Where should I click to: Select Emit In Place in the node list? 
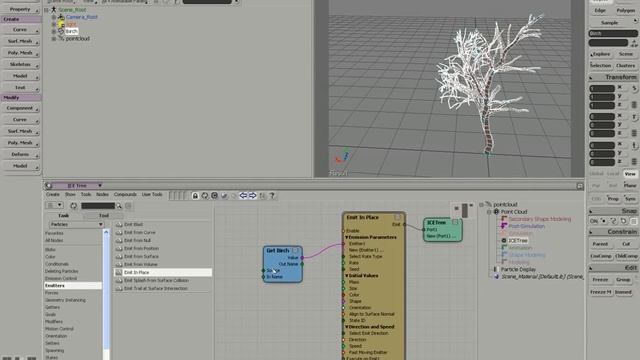[163, 272]
